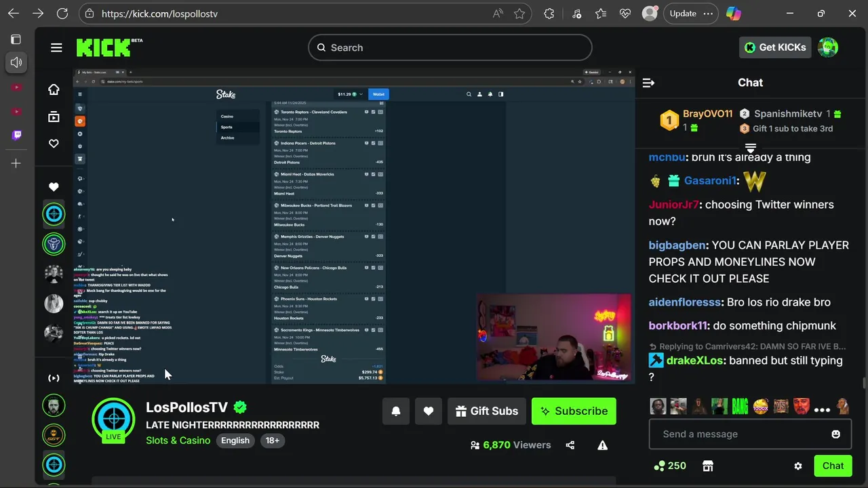Select the 1000X emote in quick emotes
The height and width of the screenshot is (488, 868).
pos(761,407)
